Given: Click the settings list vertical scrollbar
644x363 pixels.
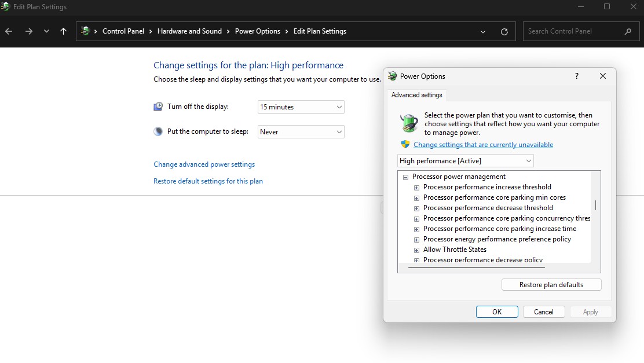Looking at the screenshot, I should pyautogui.click(x=595, y=205).
